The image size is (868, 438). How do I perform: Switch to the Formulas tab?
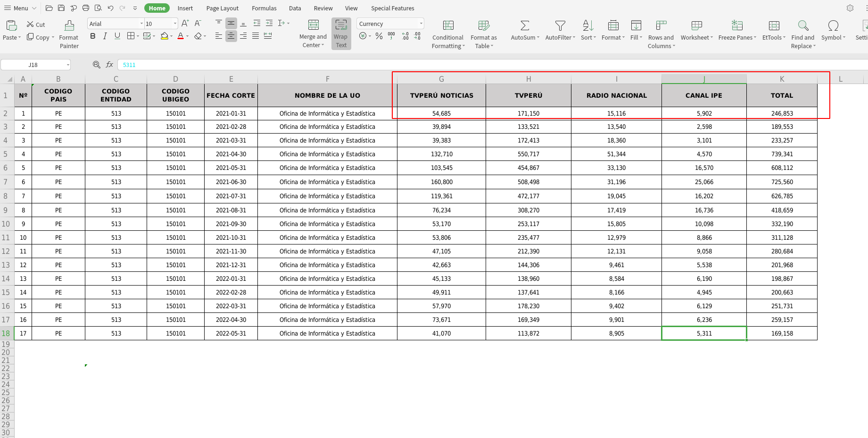[264, 8]
